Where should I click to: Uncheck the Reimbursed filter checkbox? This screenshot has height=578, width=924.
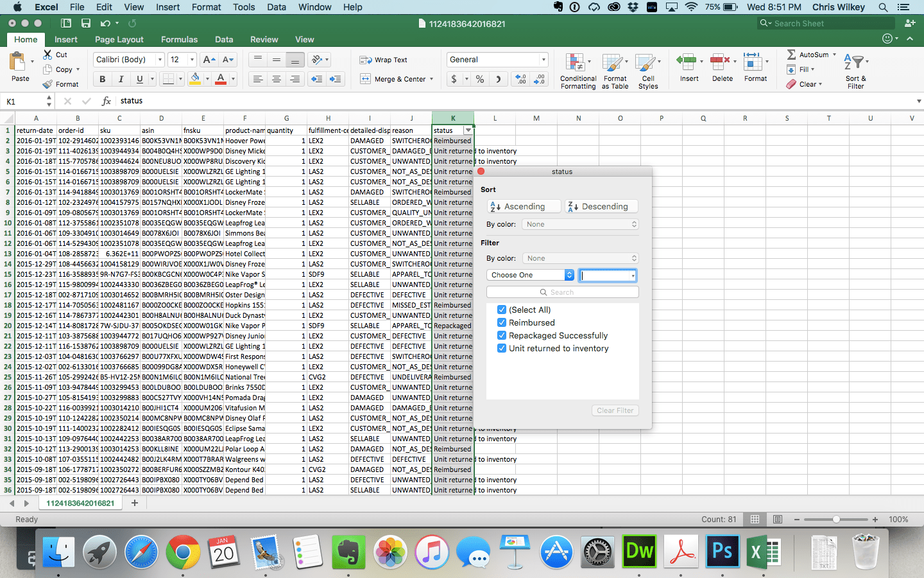[502, 322]
